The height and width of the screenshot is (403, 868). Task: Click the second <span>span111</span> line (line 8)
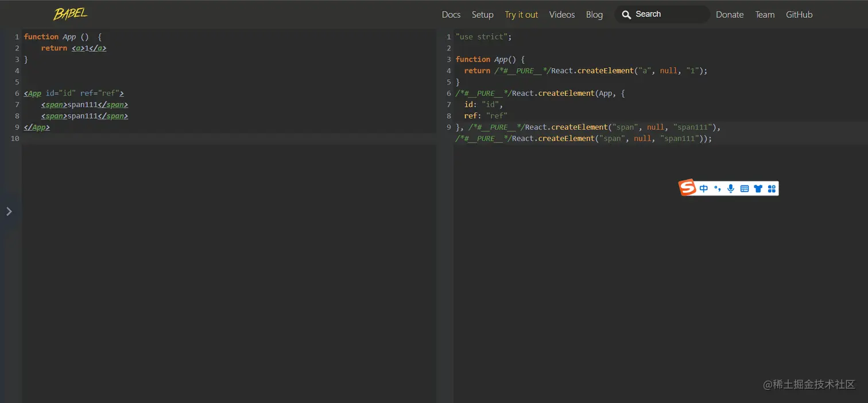click(84, 115)
